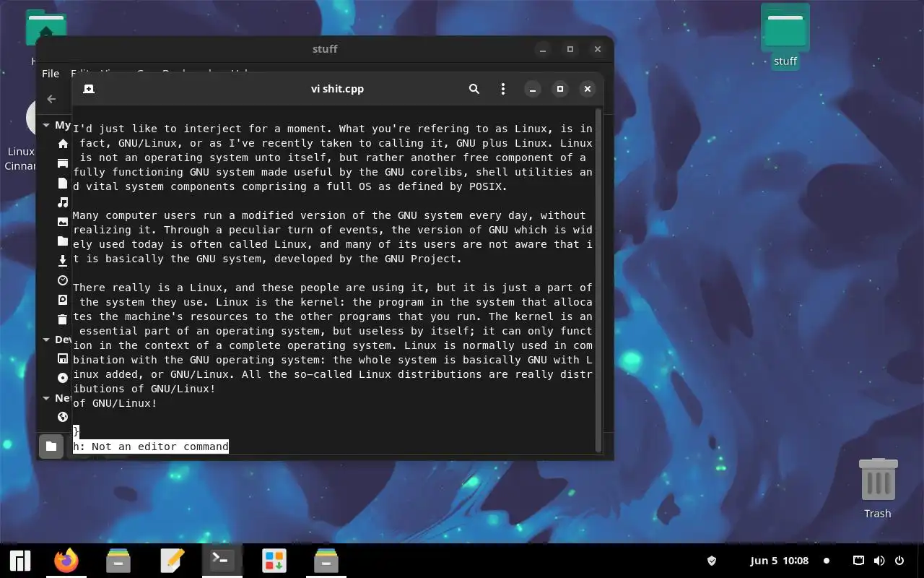The image size is (924, 578).
Task: Collapse the Network sidebar section
Action: 46,398
